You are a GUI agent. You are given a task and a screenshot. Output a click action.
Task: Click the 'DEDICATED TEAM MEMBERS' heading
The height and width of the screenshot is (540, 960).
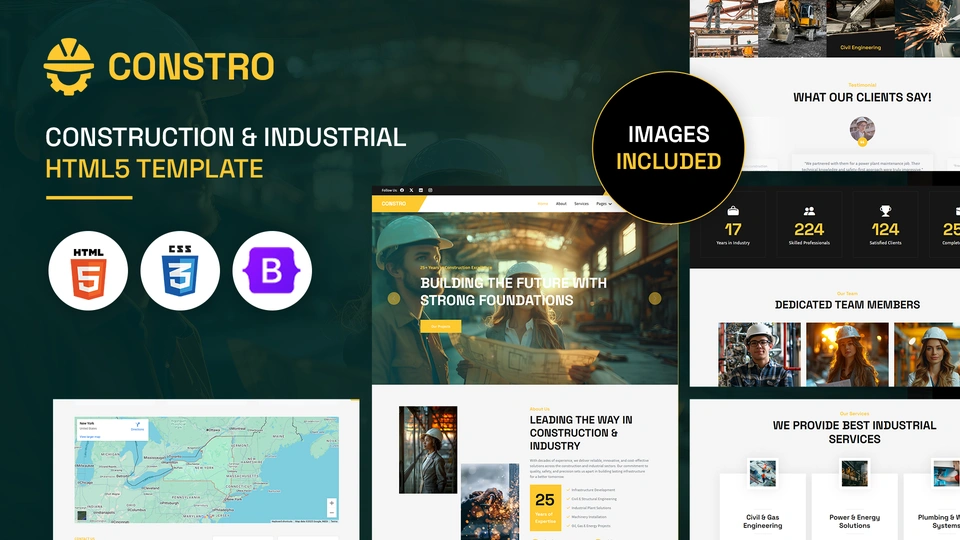coord(847,305)
